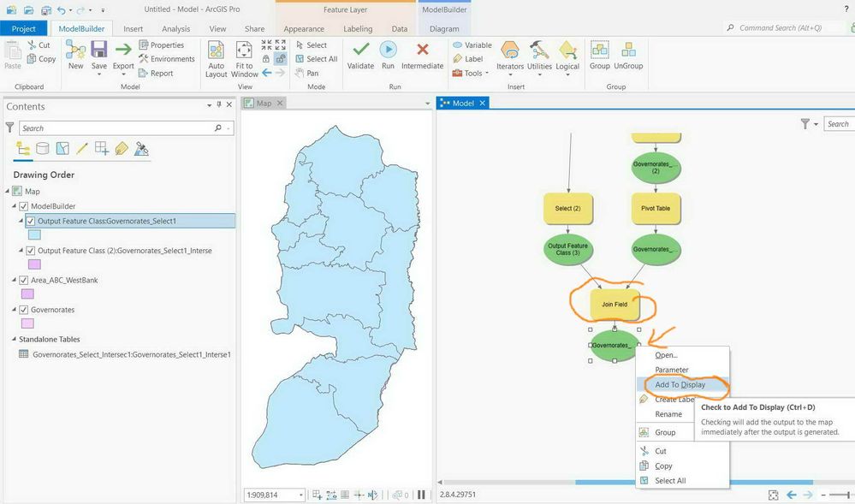Collapse the Map tree node

tap(7, 191)
